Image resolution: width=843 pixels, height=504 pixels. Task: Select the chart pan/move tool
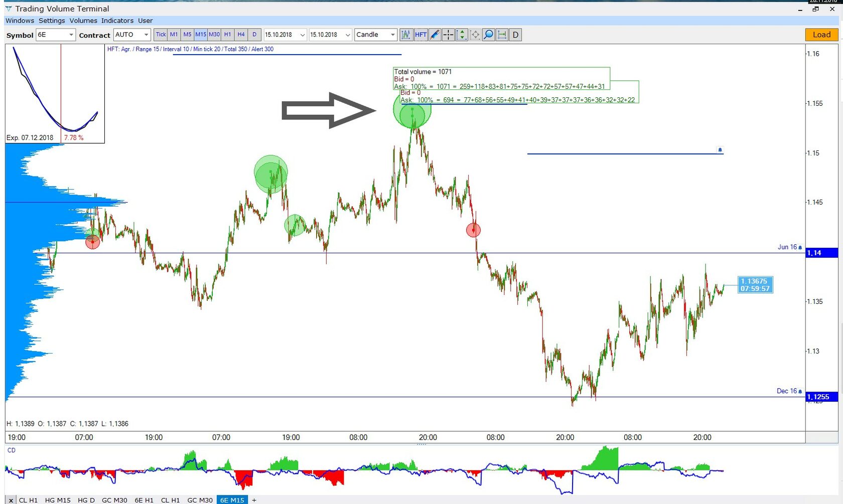(475, 35)
